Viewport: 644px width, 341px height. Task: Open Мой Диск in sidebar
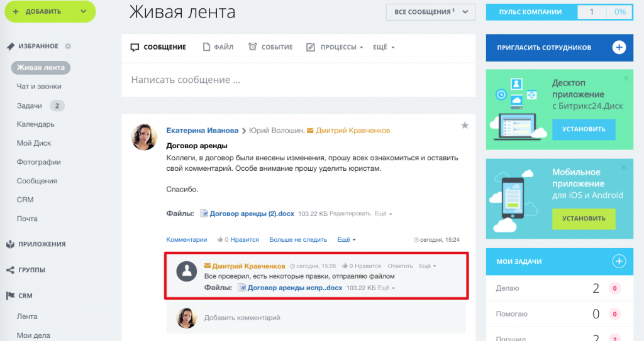tap(34, 143)
